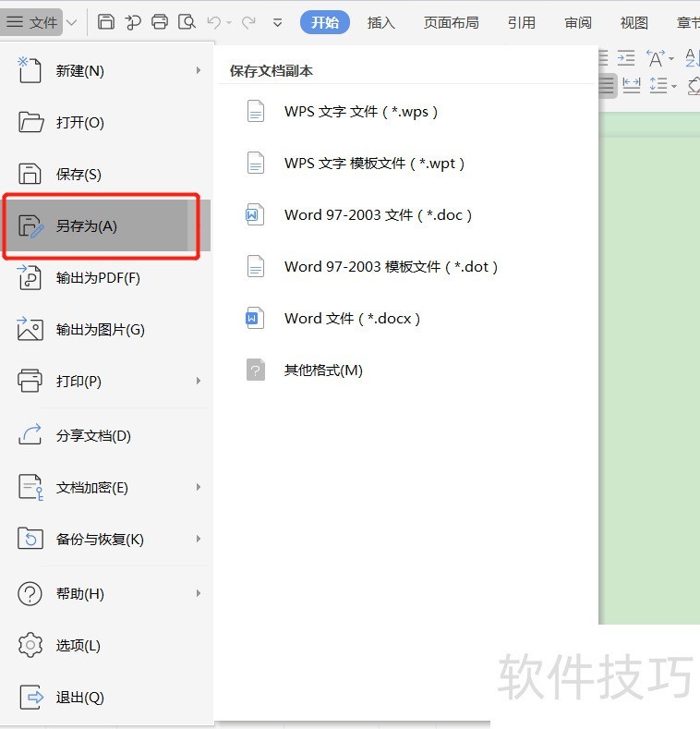Click the line spacing ribbon icon
Viewport: 700px width, 729px height.
658,86
